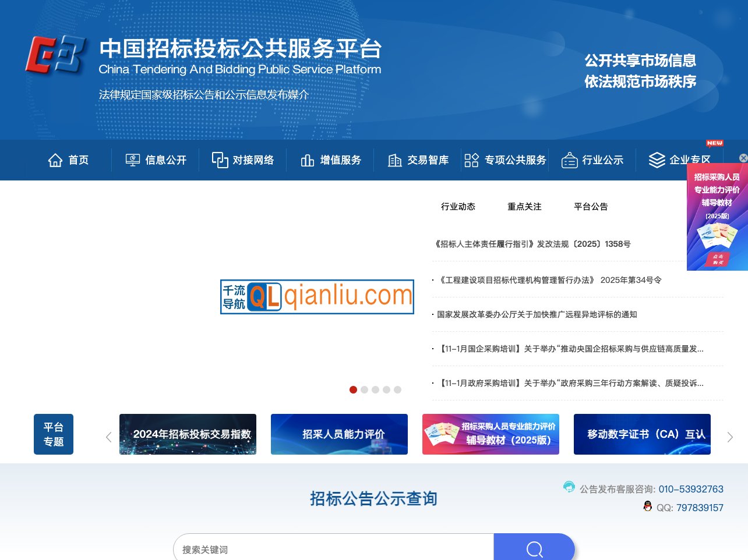This screenshot has height=560, width=748.
Task: Select the second carousel pagination dot
Action: (365, 389)
